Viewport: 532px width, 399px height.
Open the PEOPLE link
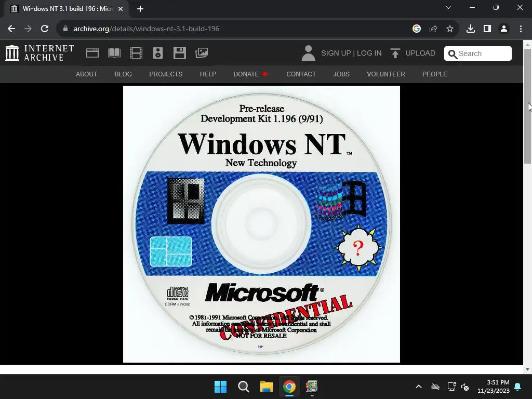pyautogui.click(x=435, y=74)
